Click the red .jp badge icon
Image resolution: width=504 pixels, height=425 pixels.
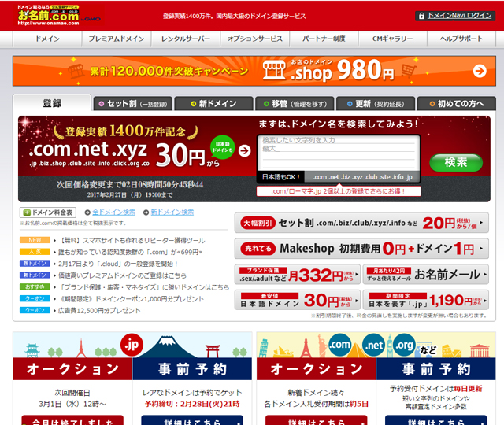click(132, 345)
